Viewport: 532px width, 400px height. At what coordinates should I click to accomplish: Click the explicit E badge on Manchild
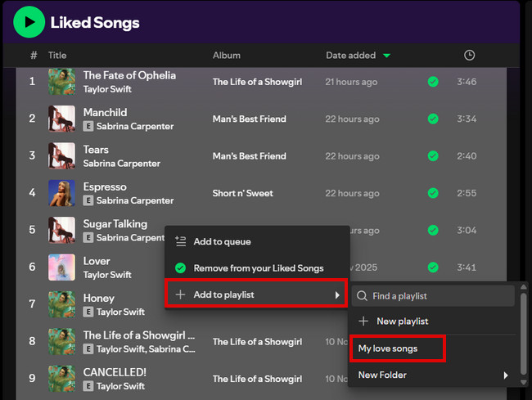click(88, 127)
